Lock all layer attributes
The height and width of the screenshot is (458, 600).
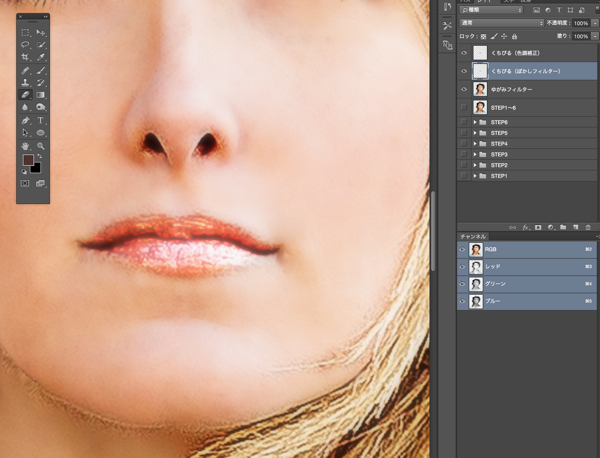pyautogui.click(x=514, y=36)
